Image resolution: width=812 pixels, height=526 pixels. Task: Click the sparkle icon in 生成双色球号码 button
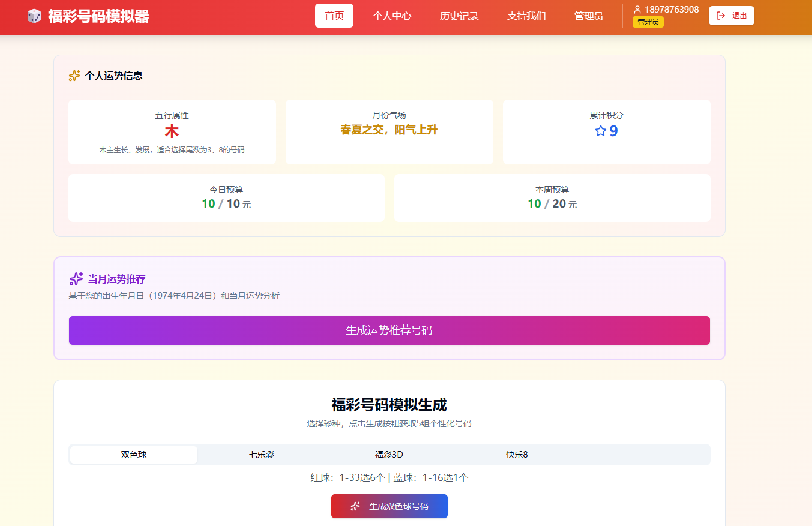355,506
